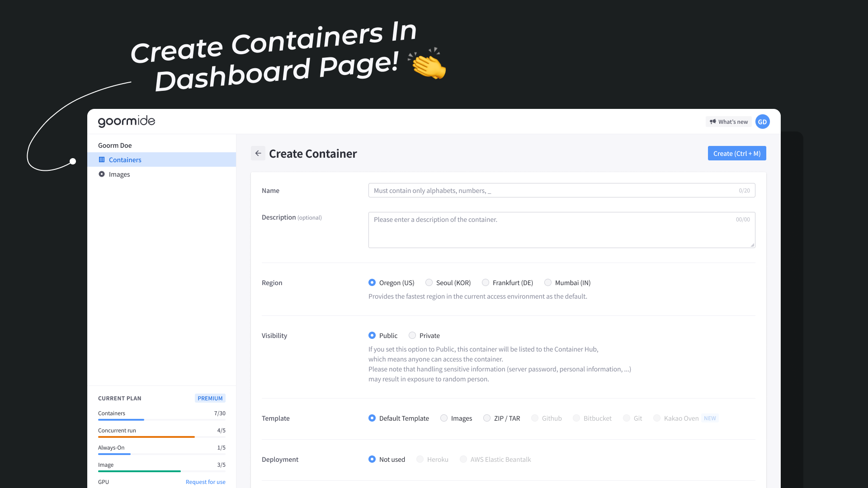
Task: Click the description textarea resize handle
Action: 752,245
